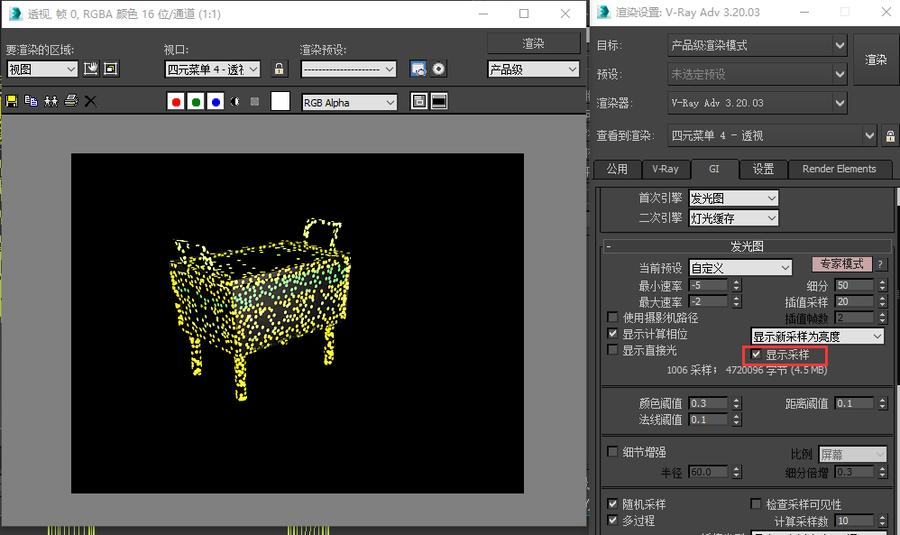Toggle 显示采样 checkbox
This screenshot has width=900, height=535.
click(756, 354)
